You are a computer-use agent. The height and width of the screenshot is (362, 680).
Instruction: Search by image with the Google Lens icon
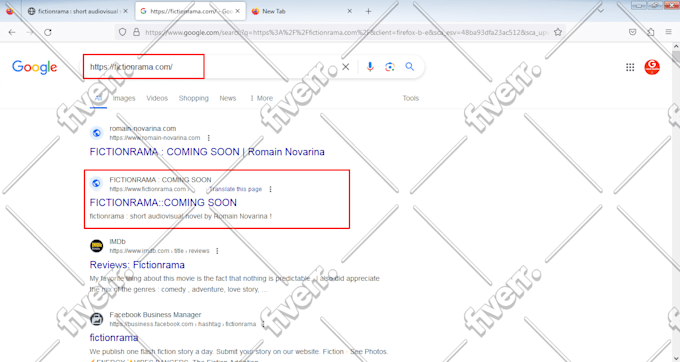[389, 67]
